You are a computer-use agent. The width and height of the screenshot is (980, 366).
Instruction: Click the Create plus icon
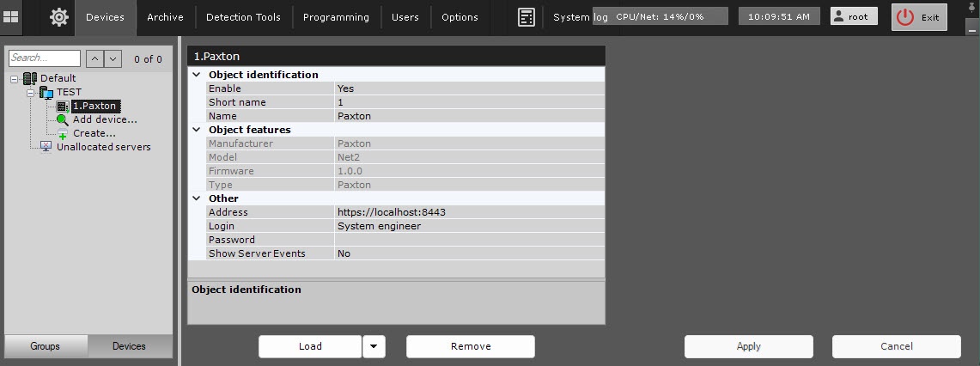coord(63,134)
